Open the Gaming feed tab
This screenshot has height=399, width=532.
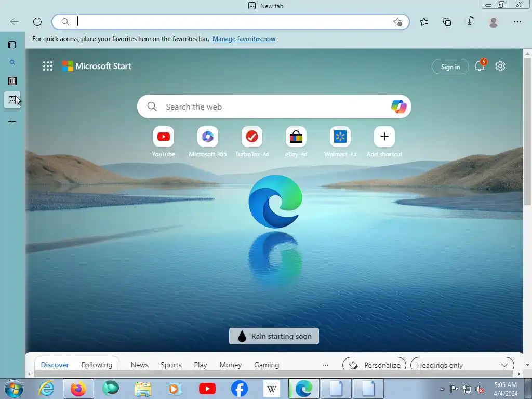(x=267, y=365)
